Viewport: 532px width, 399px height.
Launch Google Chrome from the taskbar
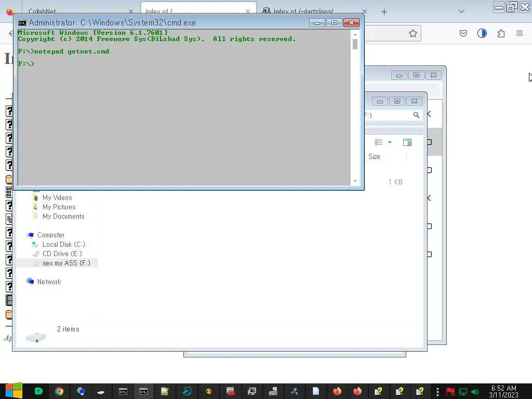pos(59,391)
